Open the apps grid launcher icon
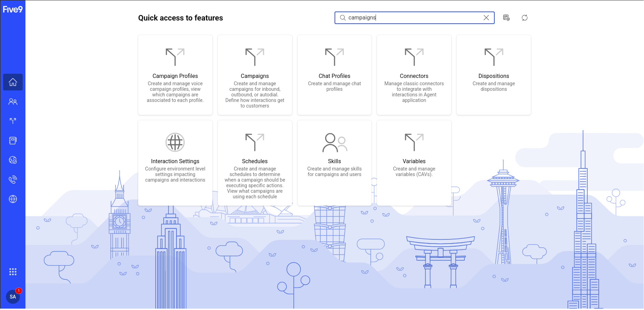 tap(13, 272)
